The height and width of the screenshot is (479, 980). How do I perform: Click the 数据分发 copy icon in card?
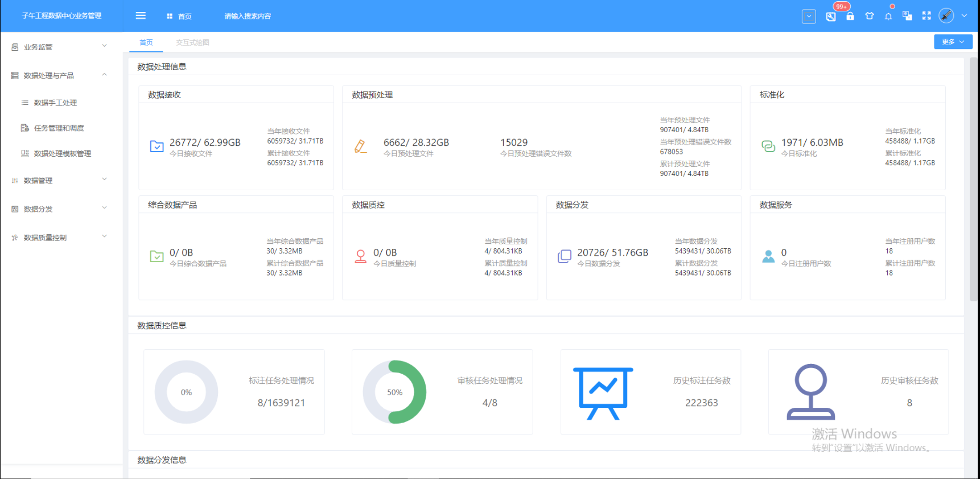point(565,256)
